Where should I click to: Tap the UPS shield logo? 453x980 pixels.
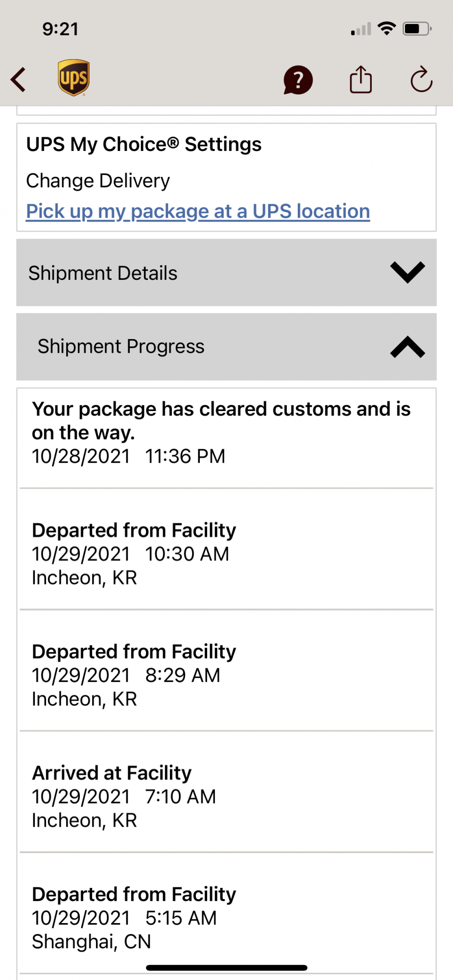click(x=73, y=78)
